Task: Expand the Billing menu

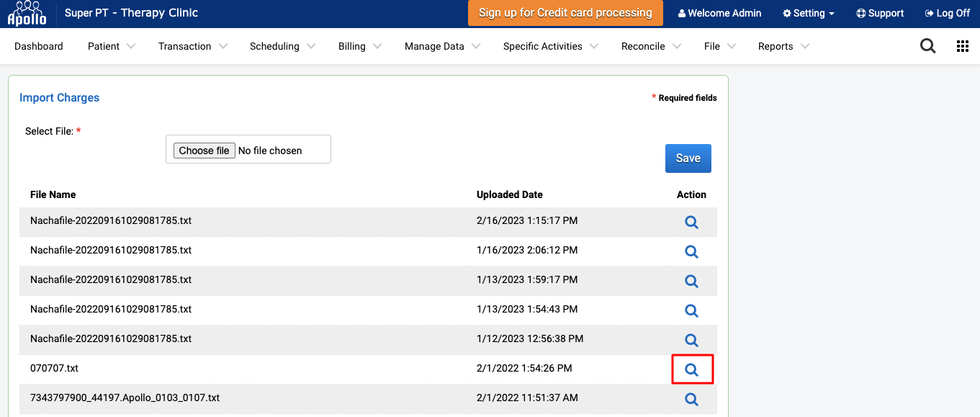Action: pos(360,46)
